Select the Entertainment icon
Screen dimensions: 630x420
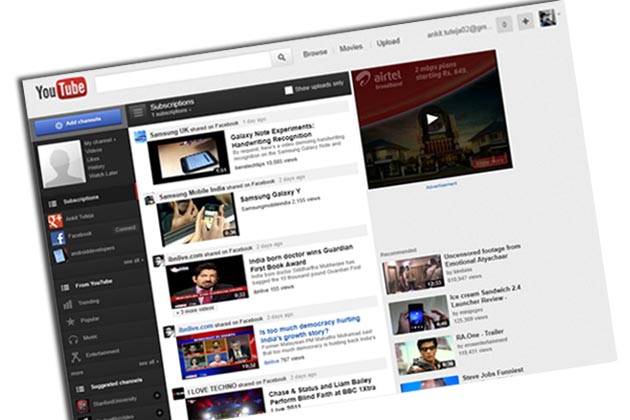[76, 357]
